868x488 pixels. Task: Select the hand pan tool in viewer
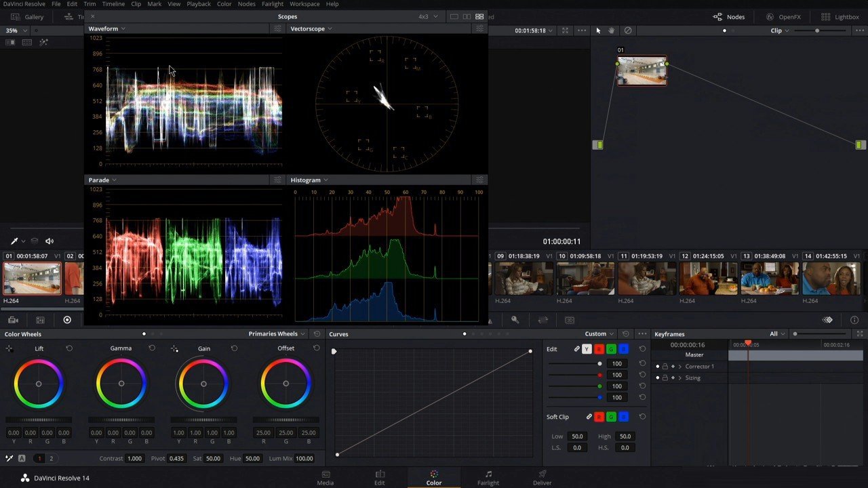[612, 30]
